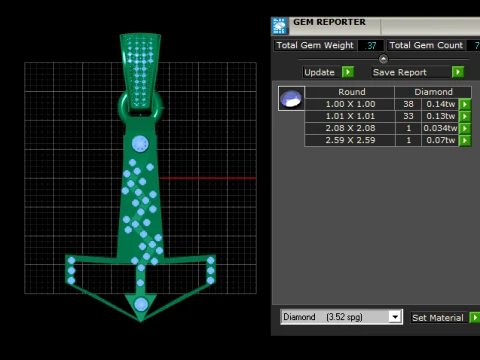Click the Round column header
The image size is (480, 360).
tap(350, 92)
